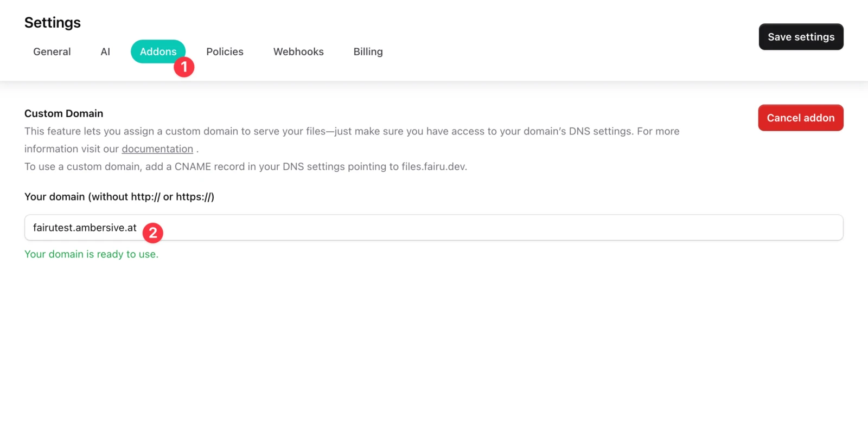Switch to the AI tab

coord(105,51)
